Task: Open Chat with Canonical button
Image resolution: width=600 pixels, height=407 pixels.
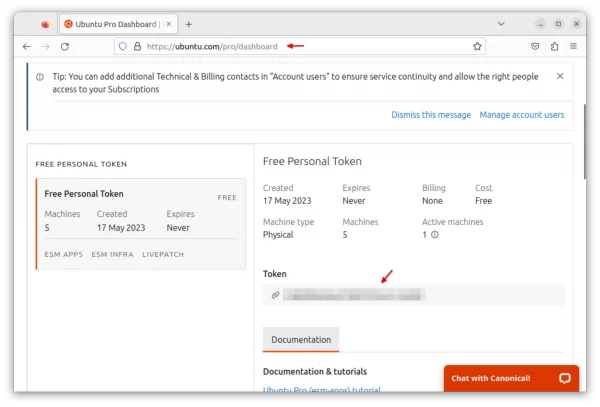Action: (x=511, y=378)
